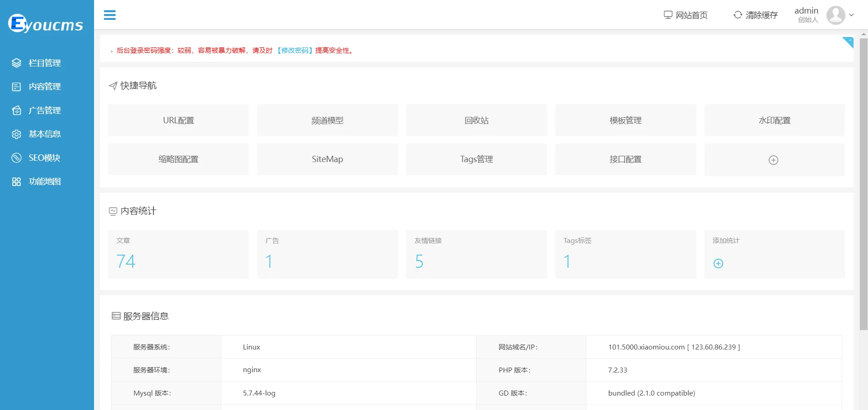Expand the admin account dropdown arrow
The image size is (868, 410).
(852, 15)
